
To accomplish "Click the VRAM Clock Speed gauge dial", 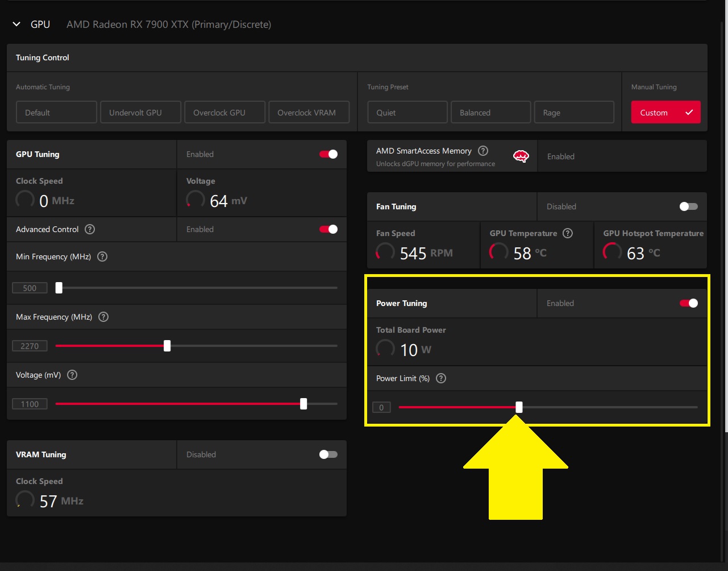I will point(25,500).
